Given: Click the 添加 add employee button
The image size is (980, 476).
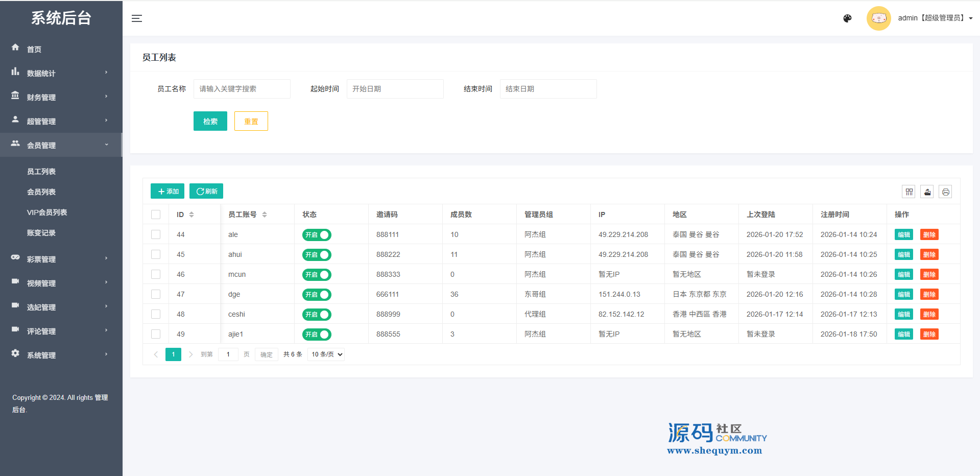Looking at the screenshot, I should (168, 192).
